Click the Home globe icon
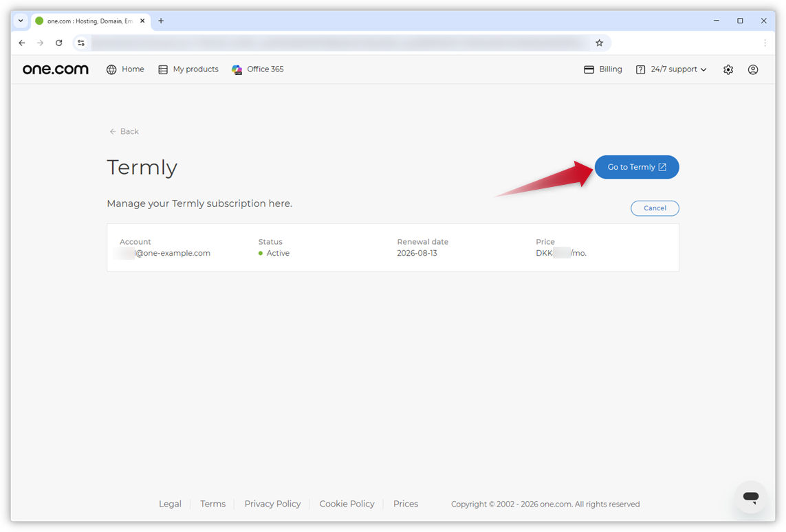 [x=111, y=69]
